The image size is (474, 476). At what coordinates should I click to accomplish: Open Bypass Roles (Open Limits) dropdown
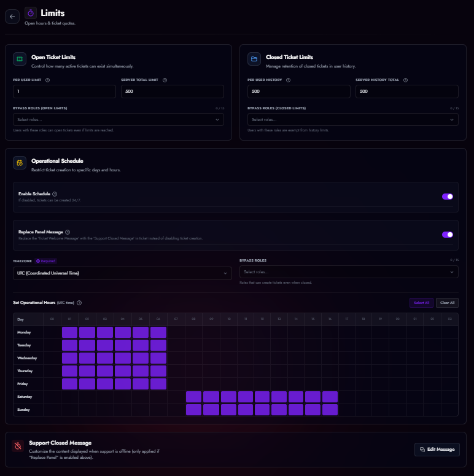tap(118, 120)
